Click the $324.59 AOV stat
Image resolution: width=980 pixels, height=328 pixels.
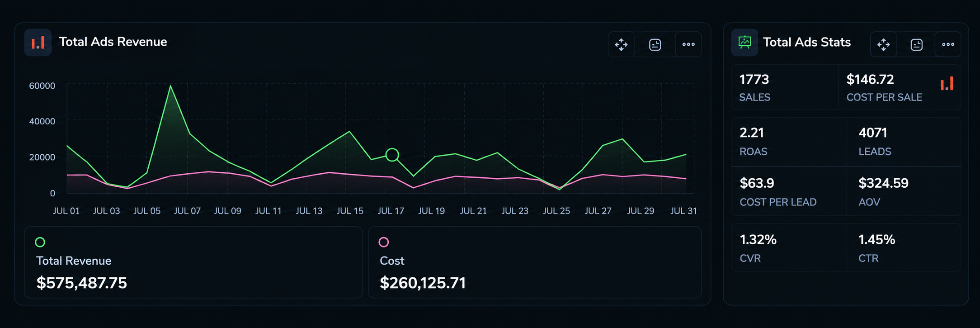[x=904, y=191]
